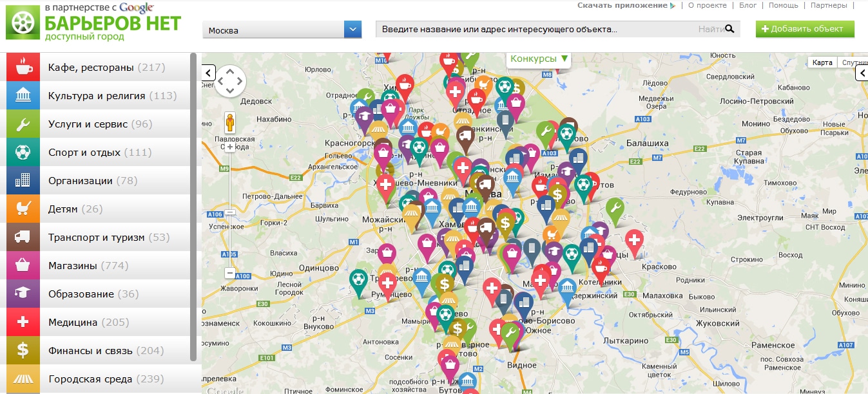Screen dimensions: 868x394
Task: Open the Партнеры link
Action: click(829, 5)
